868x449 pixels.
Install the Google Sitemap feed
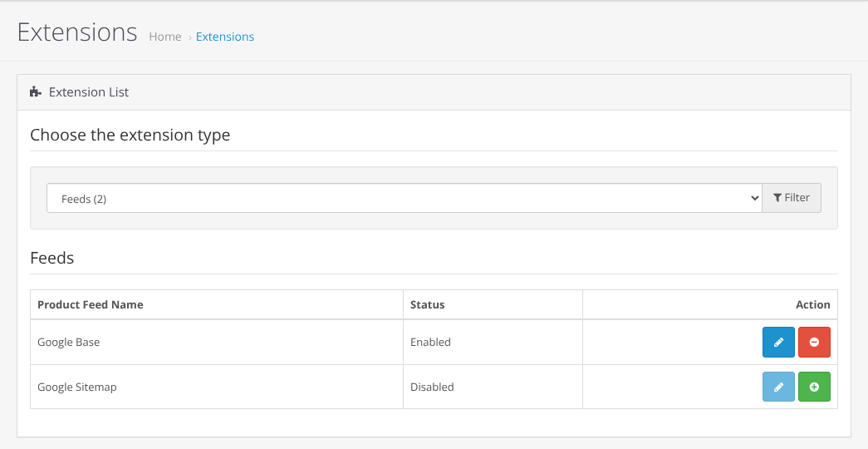pos(814,387)
